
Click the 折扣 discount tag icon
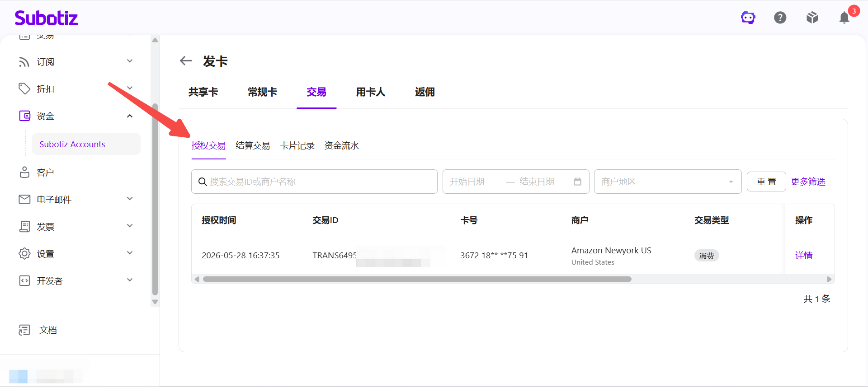point(24,89)
